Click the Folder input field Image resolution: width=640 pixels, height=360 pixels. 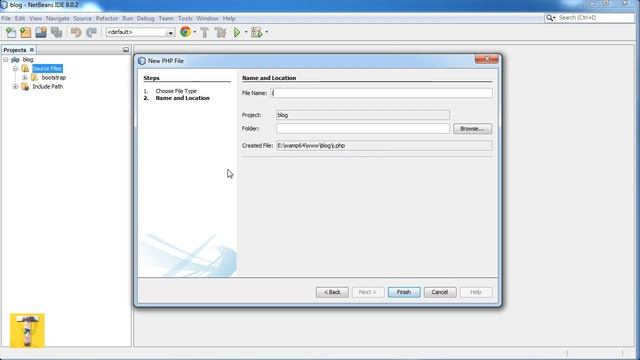(x=363, y=129)
